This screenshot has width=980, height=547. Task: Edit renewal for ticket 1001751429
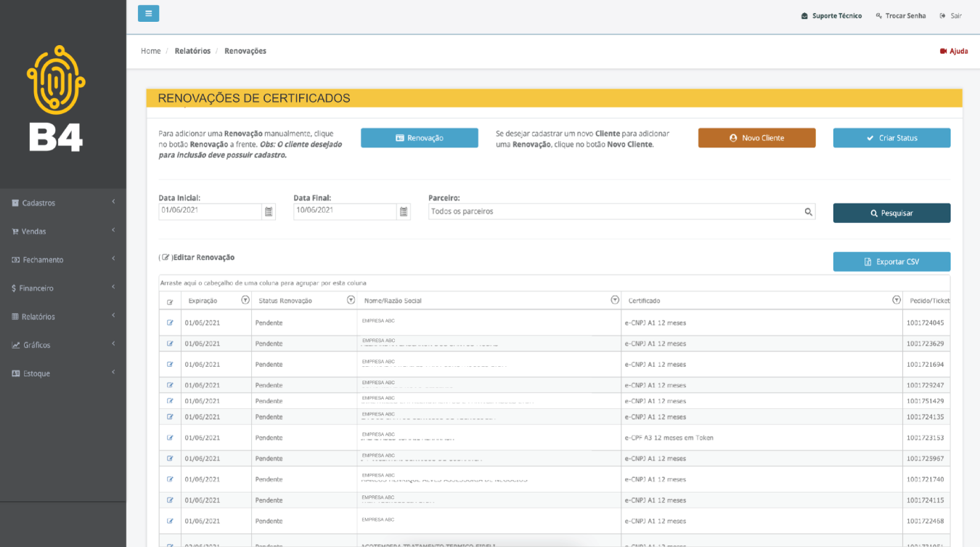[x=170, y=400]
